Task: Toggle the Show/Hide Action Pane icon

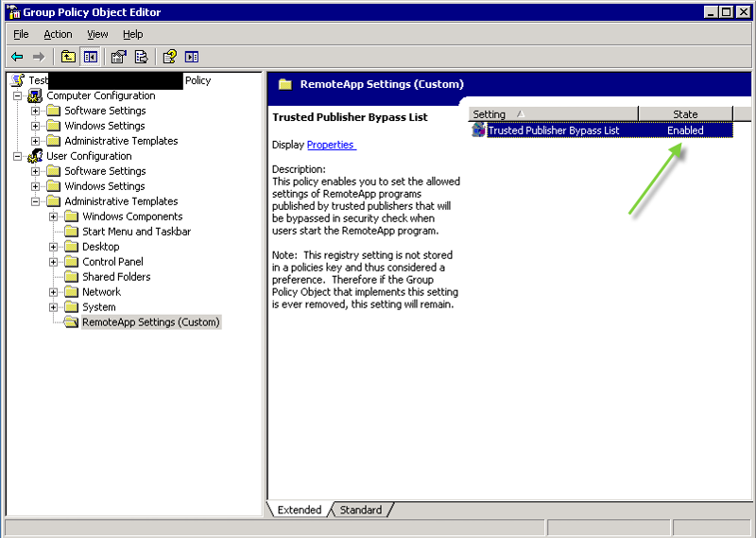Action: [x=192, y=57]
